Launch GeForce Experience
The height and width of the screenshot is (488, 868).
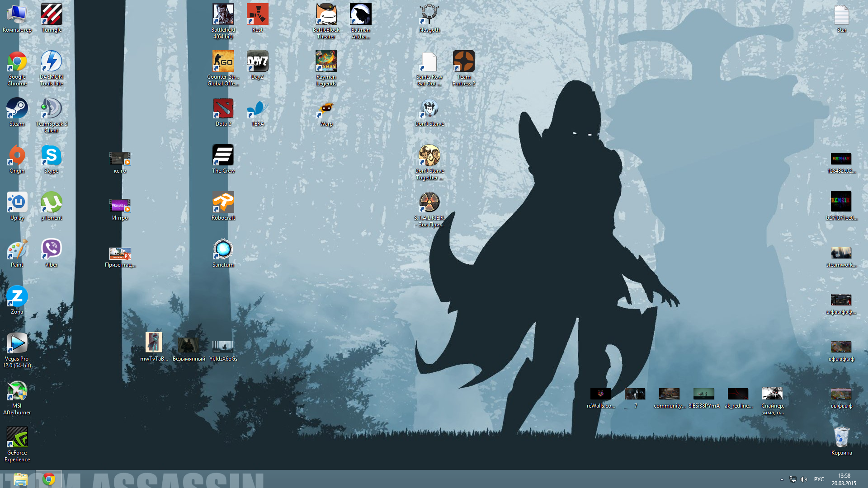(x=17, y=444)
